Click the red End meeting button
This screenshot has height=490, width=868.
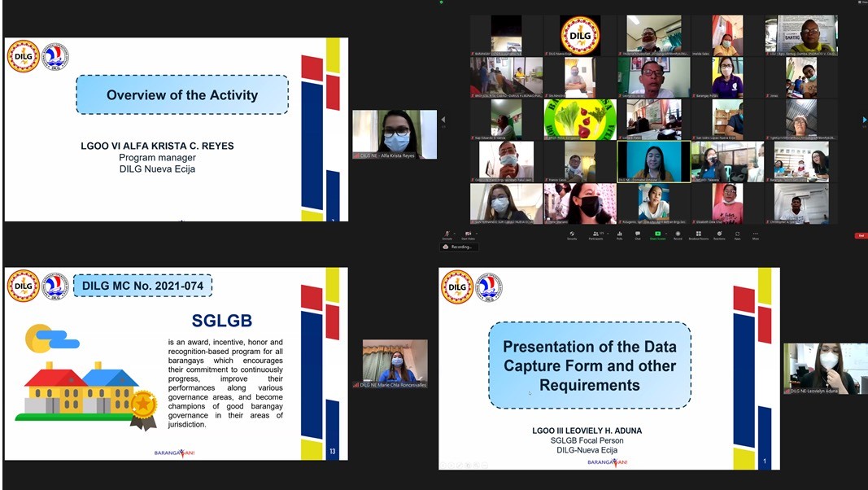tap(861, 235)
